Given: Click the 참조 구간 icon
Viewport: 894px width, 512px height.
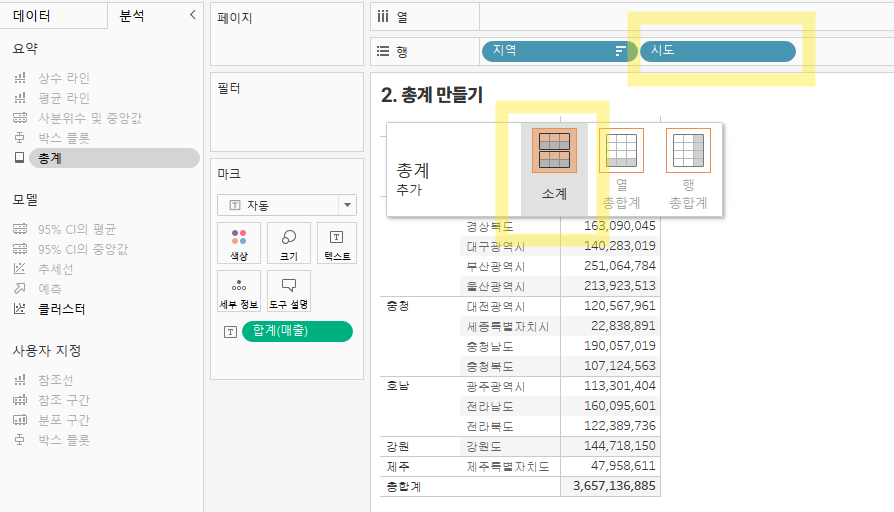Looking at the screenshot, I should coord(20,400).
